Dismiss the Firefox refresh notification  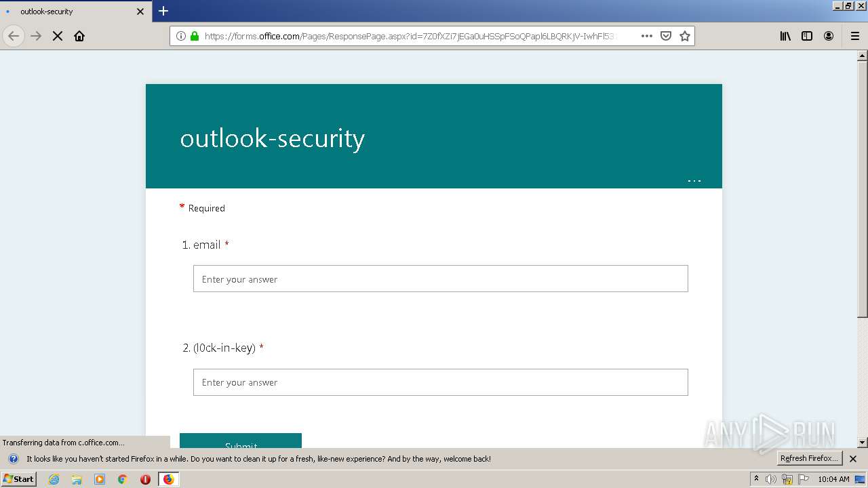point(853,459)
